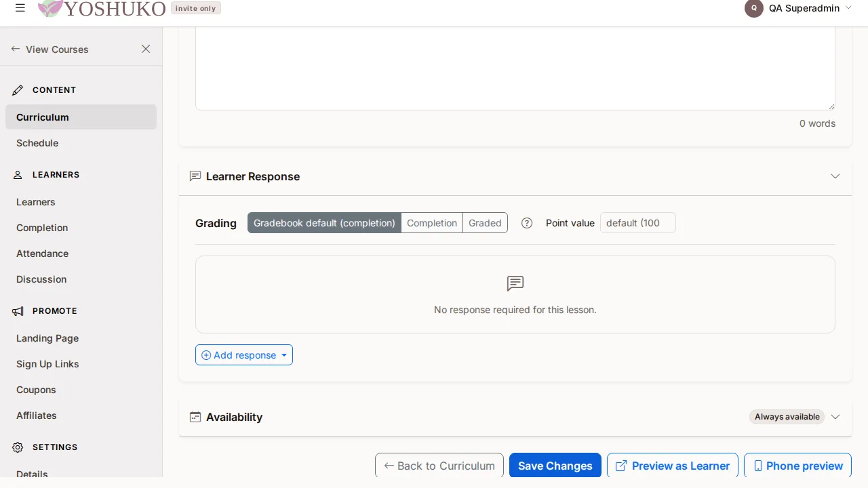Click the Save Changes button

555,466
